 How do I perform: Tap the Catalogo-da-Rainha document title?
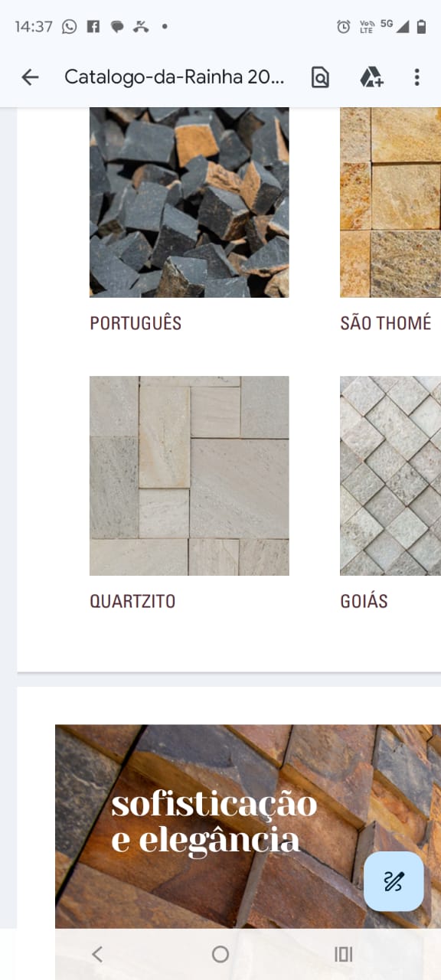tap(175, 77)
